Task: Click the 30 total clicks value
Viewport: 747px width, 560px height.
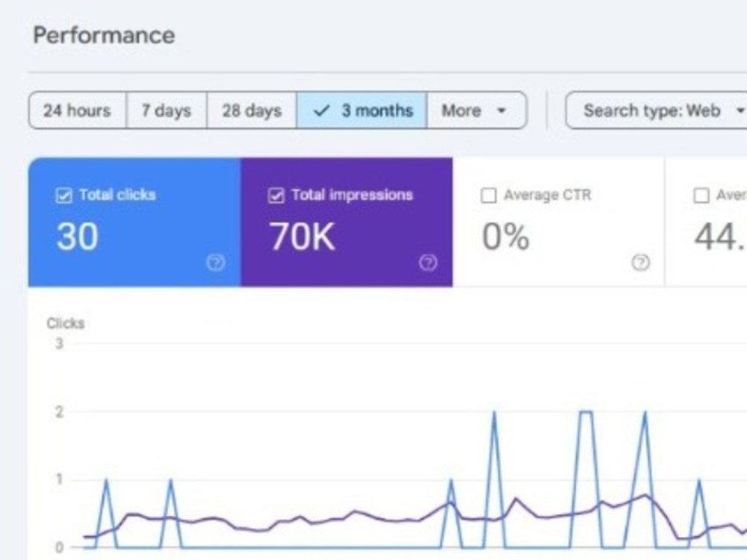Action: (77, 237)
